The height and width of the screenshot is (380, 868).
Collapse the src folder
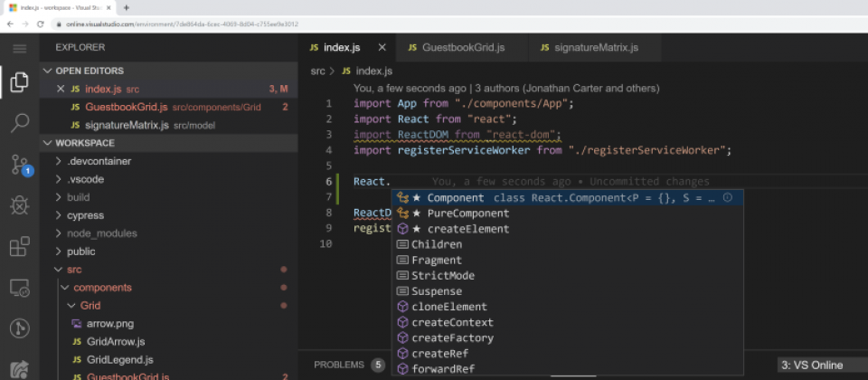169,270
